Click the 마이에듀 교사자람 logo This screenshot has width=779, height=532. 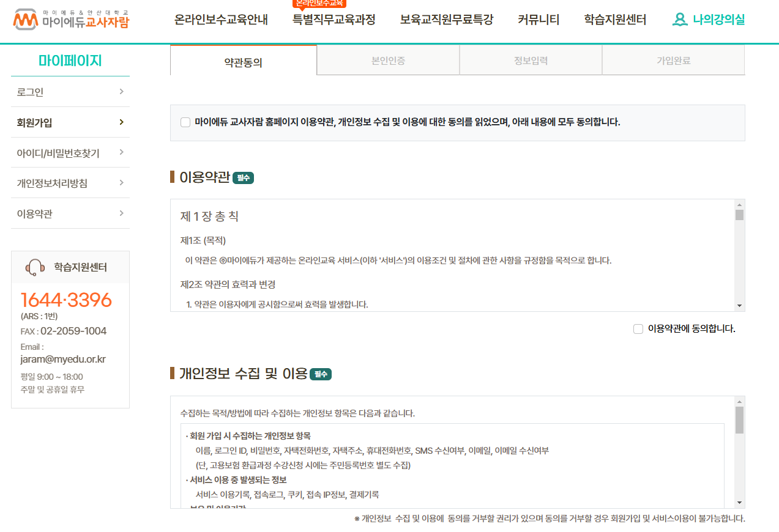(x=71, y=20)
